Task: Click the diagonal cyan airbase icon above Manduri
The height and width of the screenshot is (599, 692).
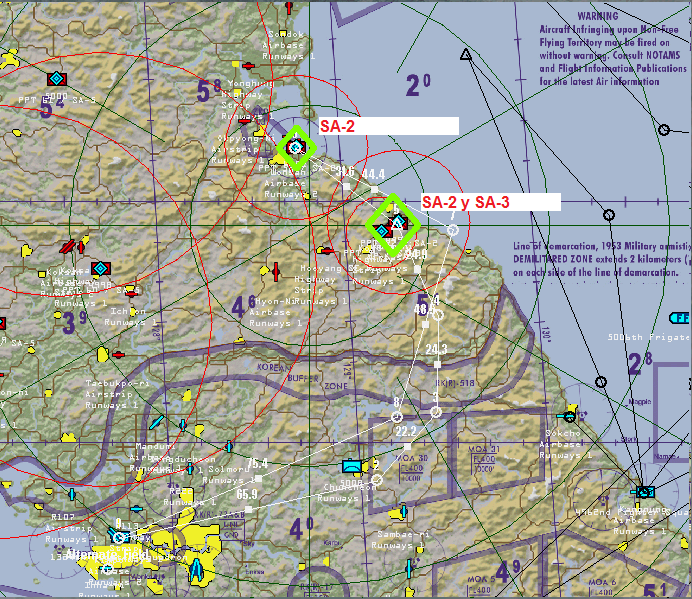Action: [156, 422]
